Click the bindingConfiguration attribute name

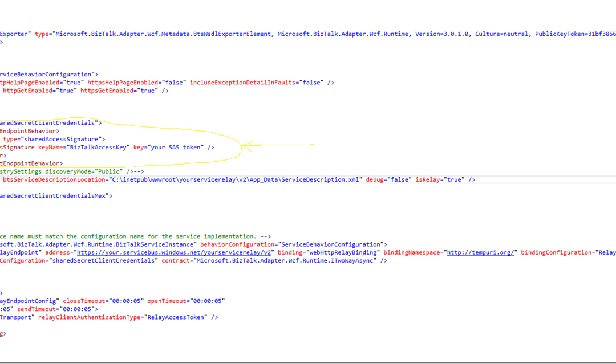click(556, 252)
